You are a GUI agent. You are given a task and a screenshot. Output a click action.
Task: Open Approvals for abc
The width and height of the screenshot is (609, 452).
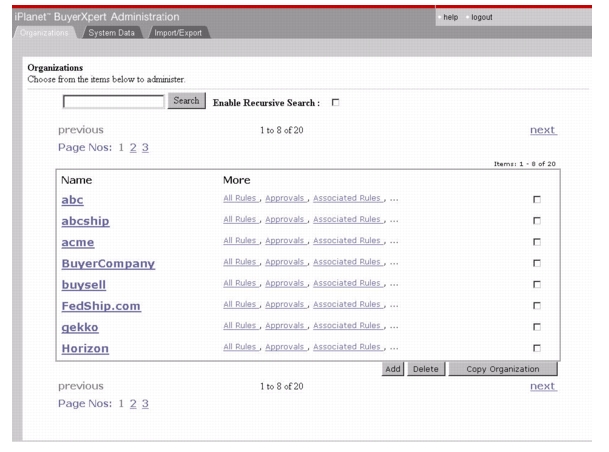[x=285, y=198]
